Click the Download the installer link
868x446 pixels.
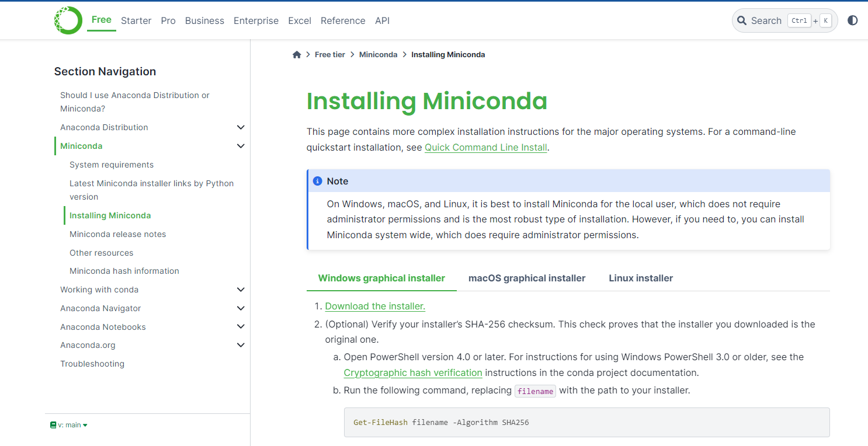375,306
